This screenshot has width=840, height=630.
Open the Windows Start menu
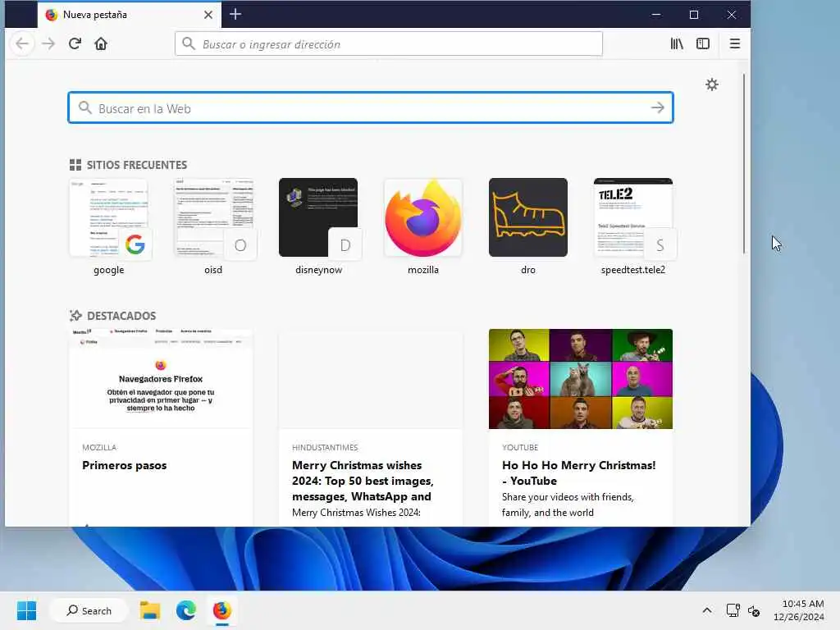tap(26, 610)
